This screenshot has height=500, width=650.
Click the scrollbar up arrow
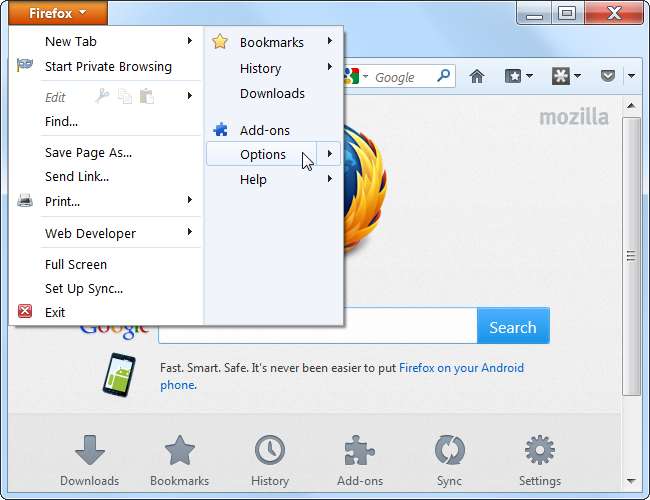tap(631, 106)
